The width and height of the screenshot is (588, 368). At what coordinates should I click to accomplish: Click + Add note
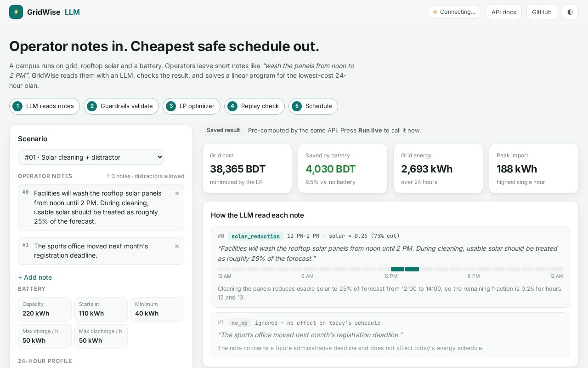[x=35, y=277]
